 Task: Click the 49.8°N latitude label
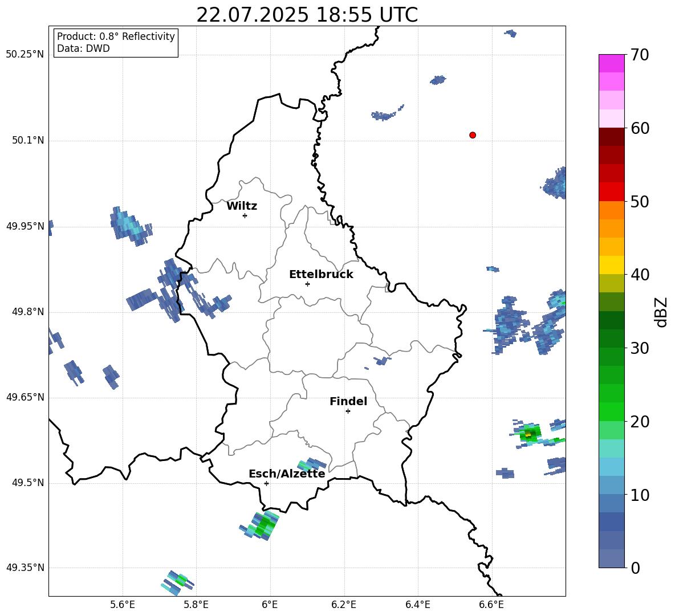pos(28,312)
